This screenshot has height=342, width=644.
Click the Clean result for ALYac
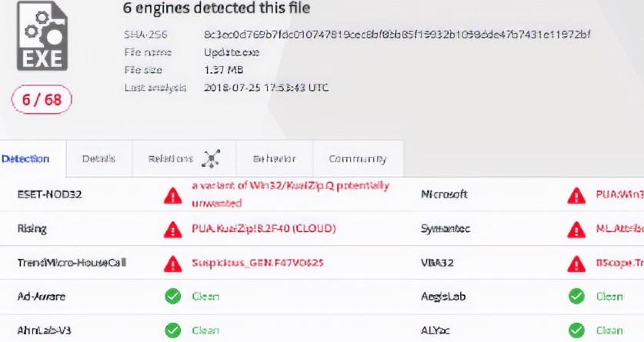click(609, 330)
